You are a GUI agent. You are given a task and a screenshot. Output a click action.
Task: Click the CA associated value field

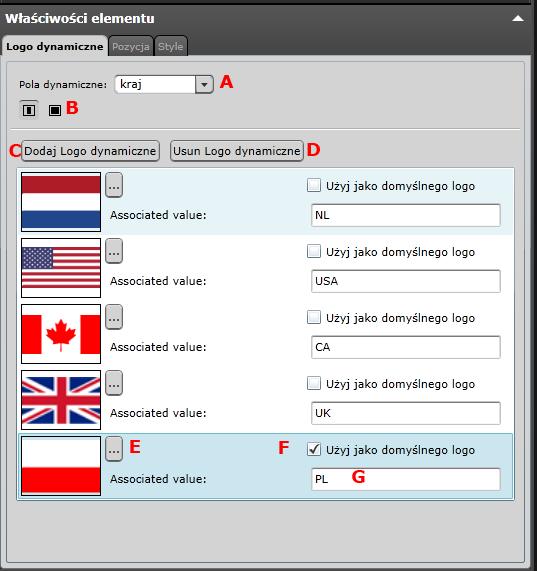click(x=406, y=347)
